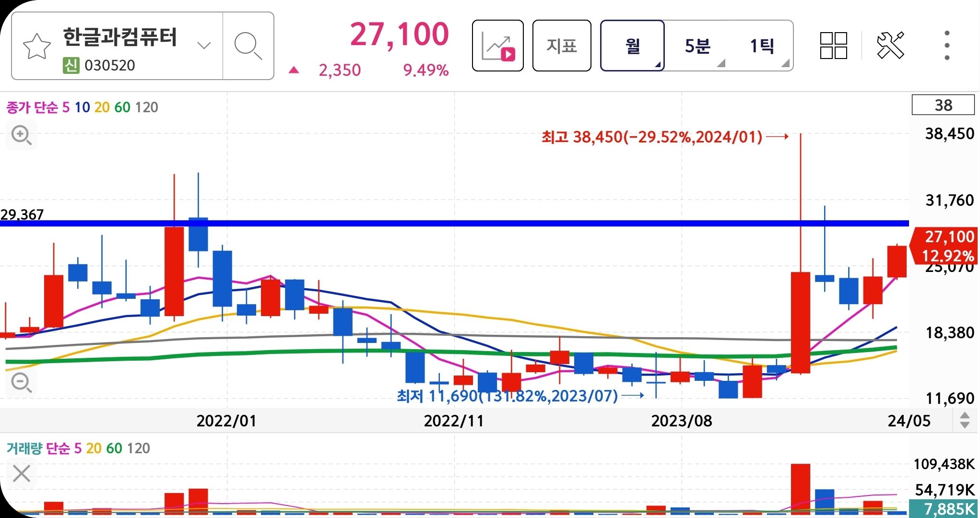Click the large 27,100 current price
Viewport: 980px width, 518px height.
click(x=399, y=35)
